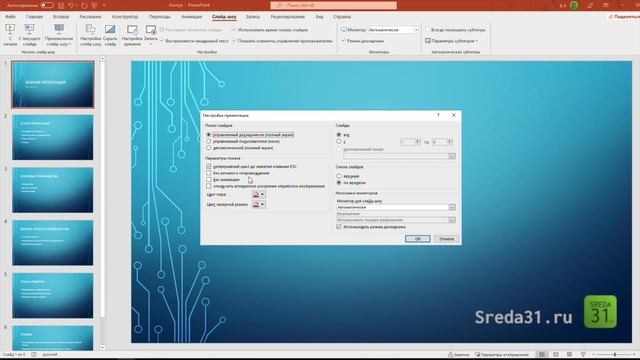This screenshot has height=360, width=640.
Task: Click OK button in dialog
Action: click(x=418, y=239)
